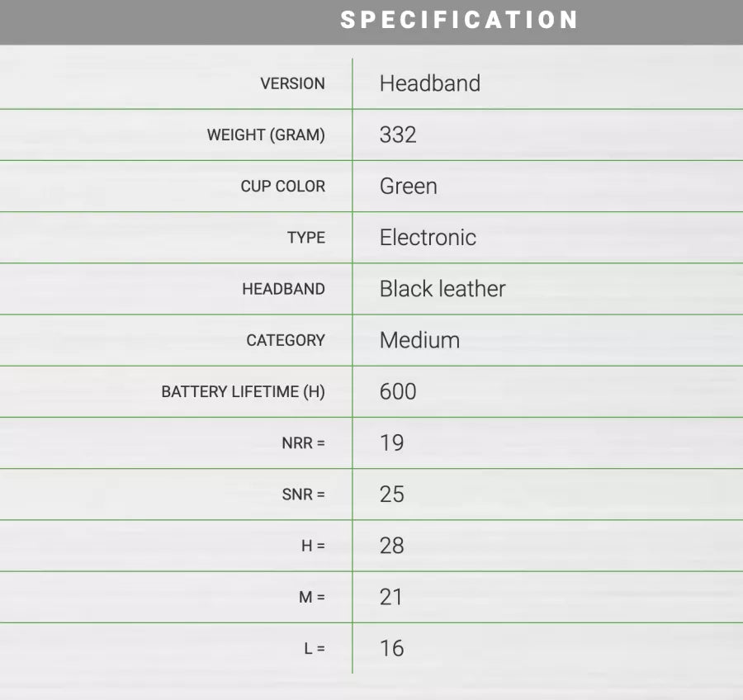Click the WEIGHT (GRAM) label
The height and width of the screenshot is (700, 743).
(266, 135)
